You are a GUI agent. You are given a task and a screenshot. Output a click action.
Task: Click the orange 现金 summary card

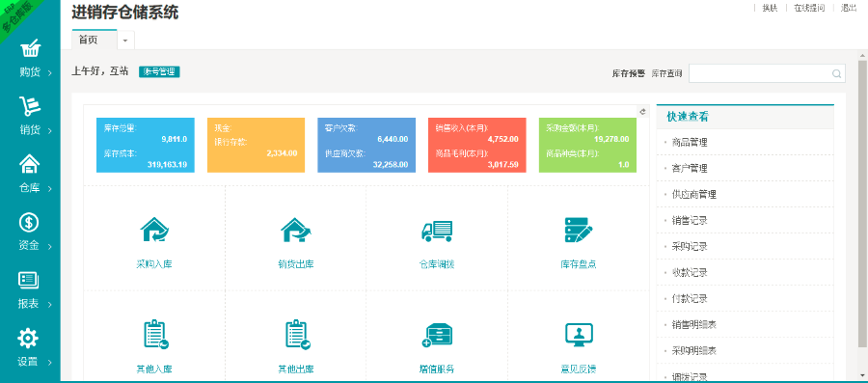[x=256, y=145]
